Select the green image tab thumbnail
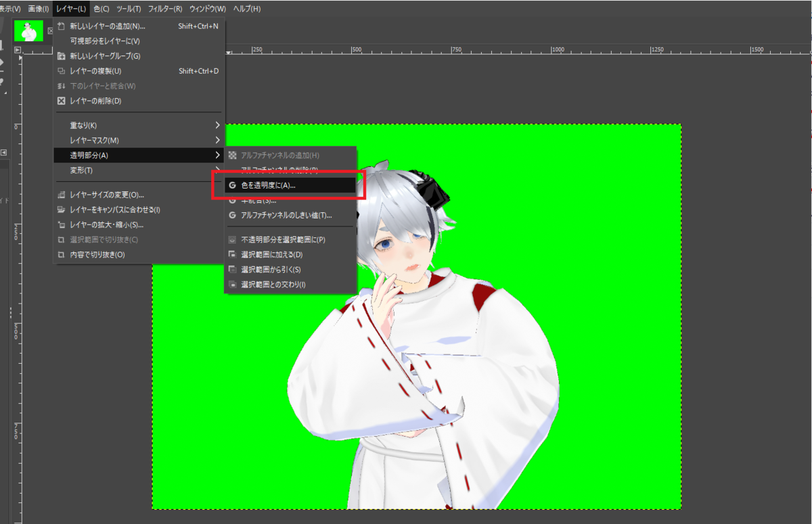 (x=28, y=31)
